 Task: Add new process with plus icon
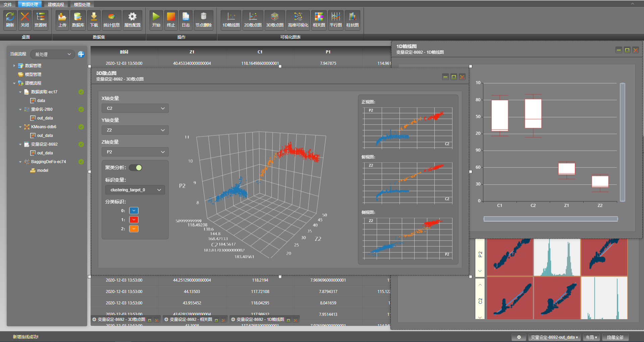click(81, 54)
